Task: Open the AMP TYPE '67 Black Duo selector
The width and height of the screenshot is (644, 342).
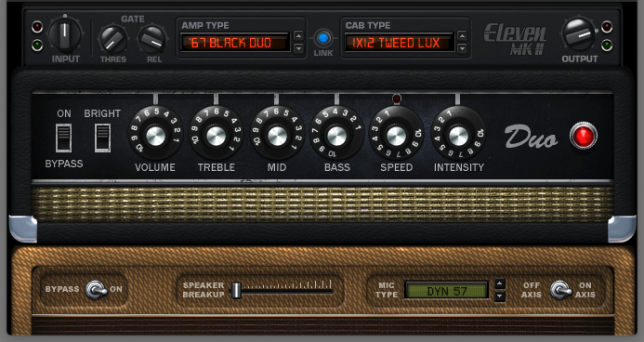Action: pos(235,43)
